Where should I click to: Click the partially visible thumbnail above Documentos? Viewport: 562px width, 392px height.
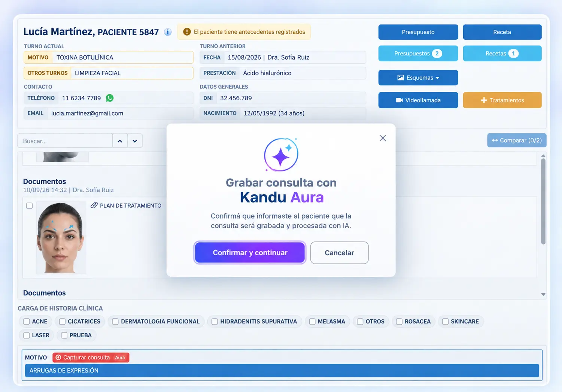click(63, 157)
